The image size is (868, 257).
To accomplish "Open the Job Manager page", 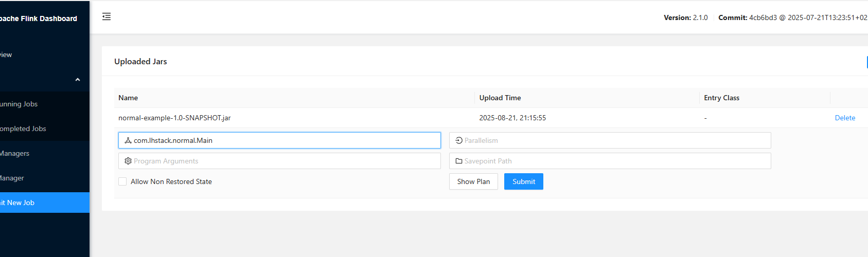I will pyautogui.click(x=12, y=178).
